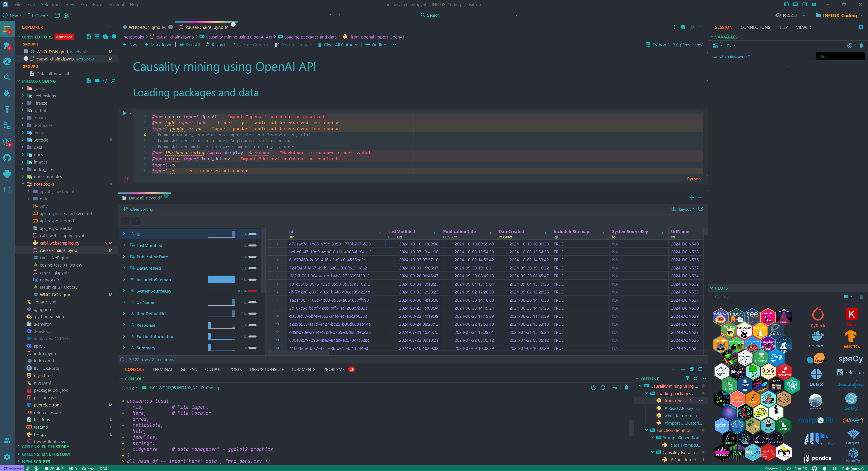Toggle bottom panel visibility
The image size is (868, 471).
click(795, 4)
